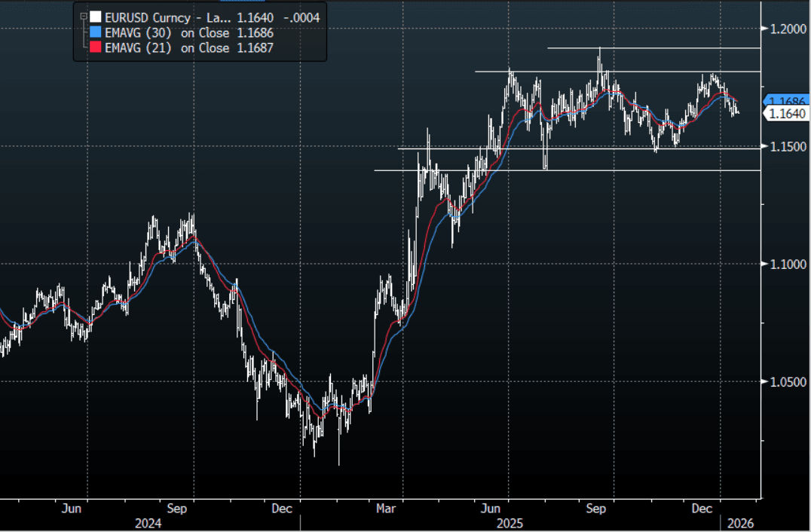
Task: Click the red EMAVG (21) color swatch
Action: 94,47
